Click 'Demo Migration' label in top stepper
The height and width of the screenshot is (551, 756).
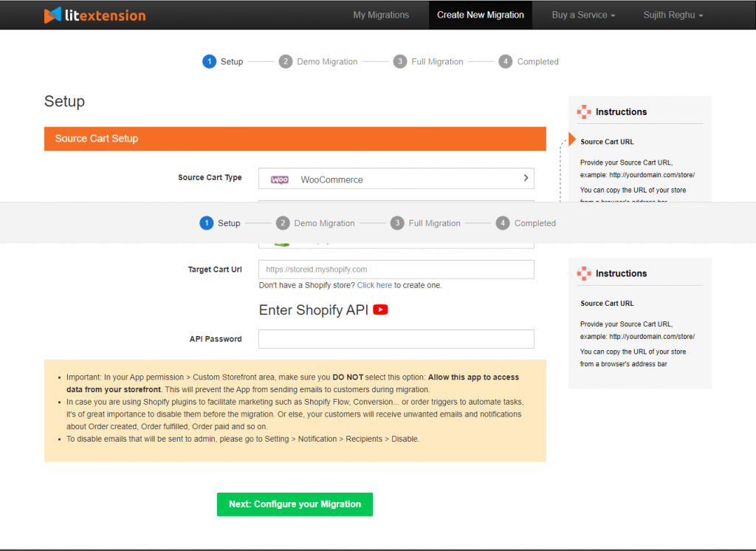[x=327, y=62]
